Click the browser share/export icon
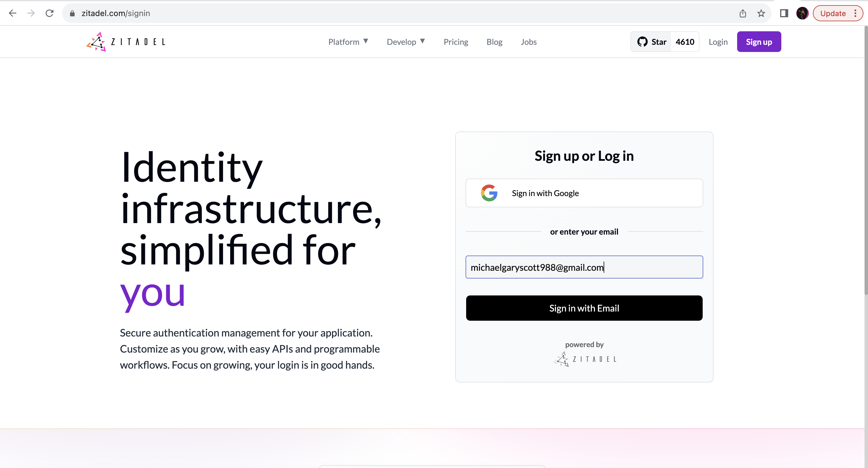This screenshot has width=868, height=468. click(x=743, y=13)
